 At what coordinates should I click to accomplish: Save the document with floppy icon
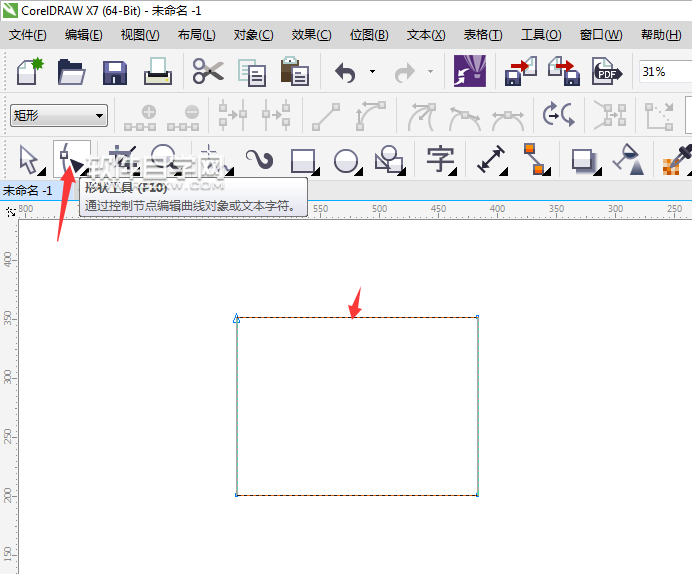click(115, 72)
